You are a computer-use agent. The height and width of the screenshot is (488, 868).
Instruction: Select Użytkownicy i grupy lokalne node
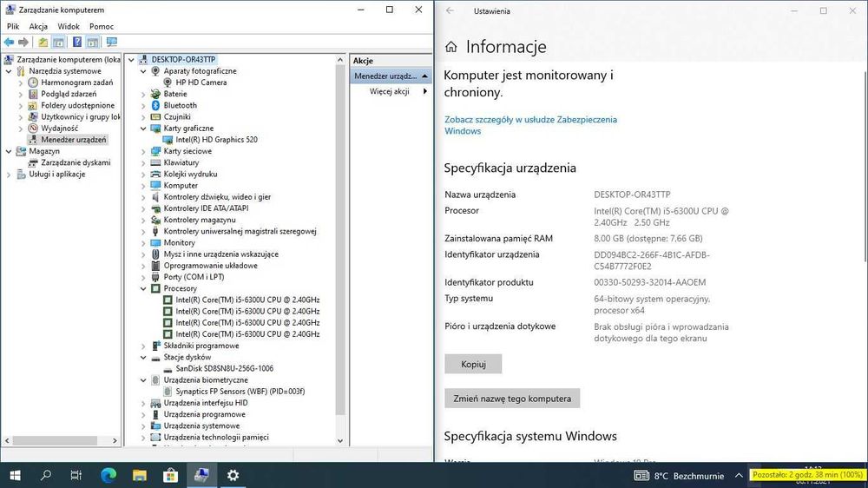point(80,117)
